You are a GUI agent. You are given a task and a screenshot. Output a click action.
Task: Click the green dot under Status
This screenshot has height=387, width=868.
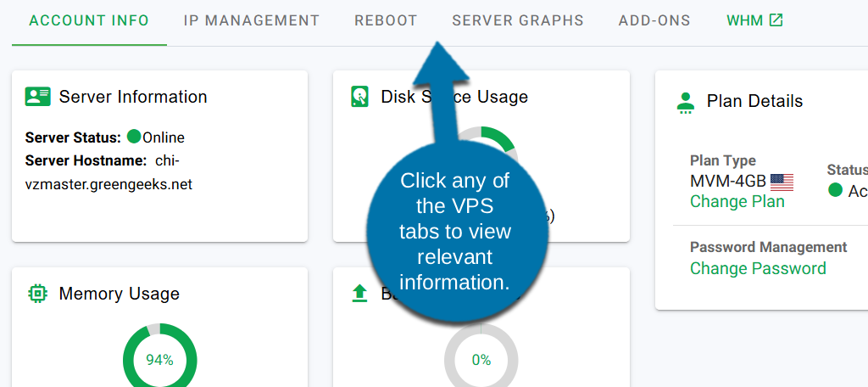(836, 190)
